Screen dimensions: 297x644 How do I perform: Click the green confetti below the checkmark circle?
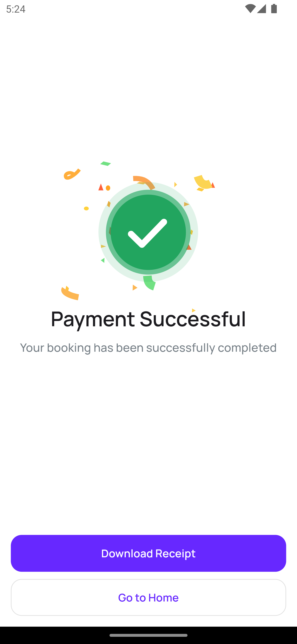tap(149, 283)
